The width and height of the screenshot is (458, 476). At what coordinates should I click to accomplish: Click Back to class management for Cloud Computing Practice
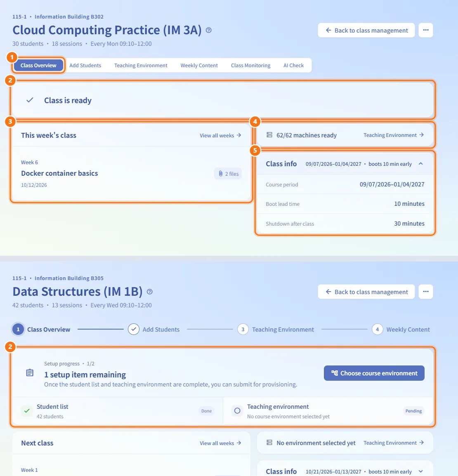click(366, 30)
